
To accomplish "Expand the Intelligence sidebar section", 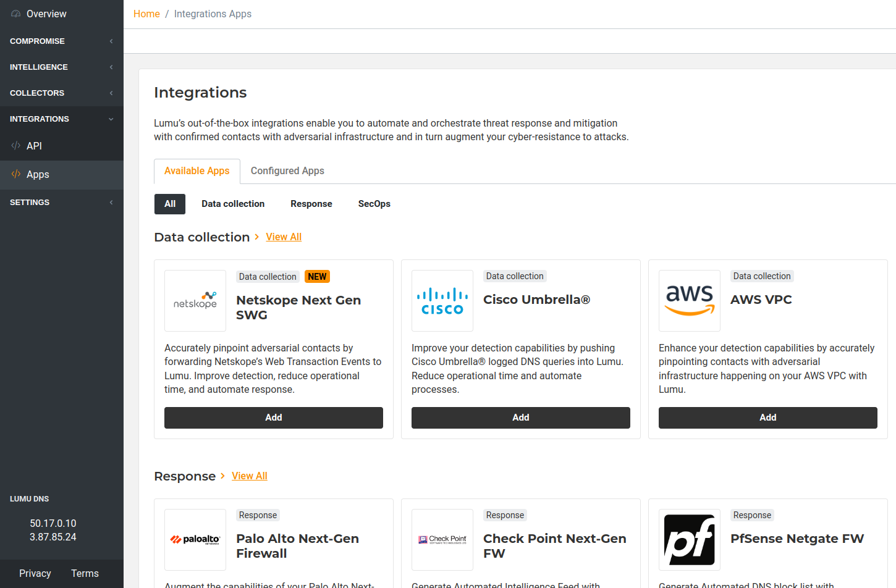I will click(x=61, y=67).
